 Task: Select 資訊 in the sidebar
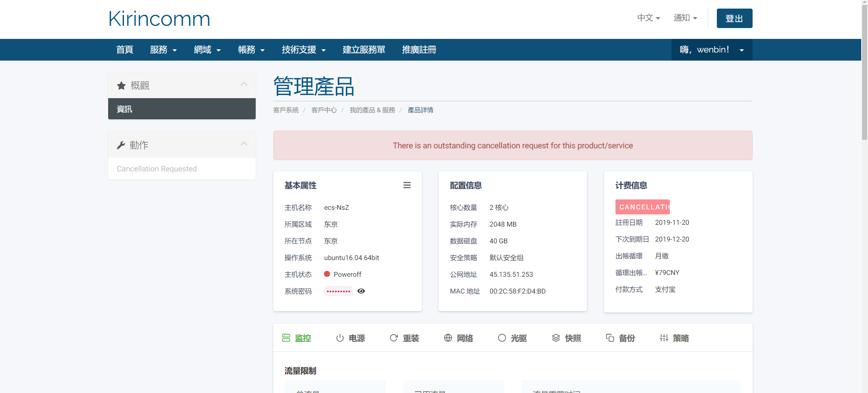pos(182,109)
